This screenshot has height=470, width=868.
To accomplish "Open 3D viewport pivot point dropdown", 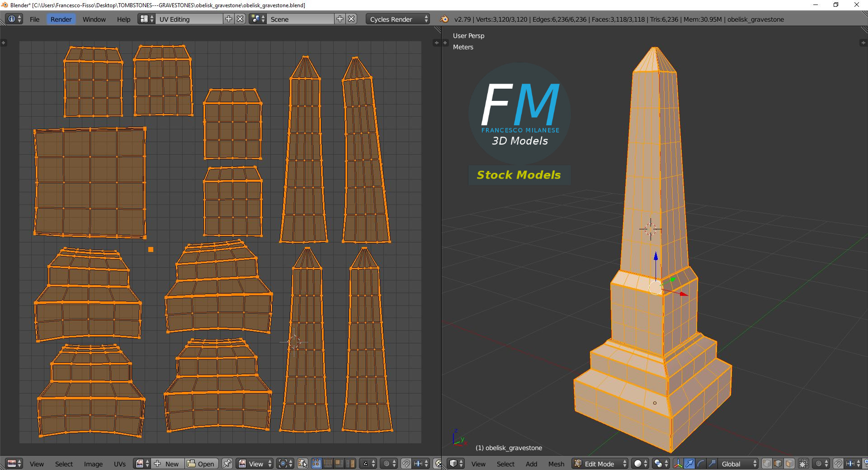I will click(x=661, y=464).
